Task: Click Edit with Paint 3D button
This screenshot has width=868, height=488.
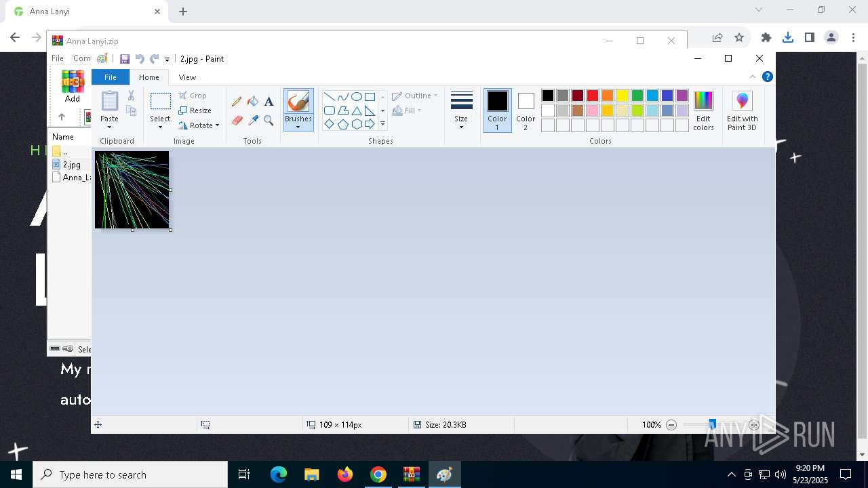Action: (x=743, y=110)
